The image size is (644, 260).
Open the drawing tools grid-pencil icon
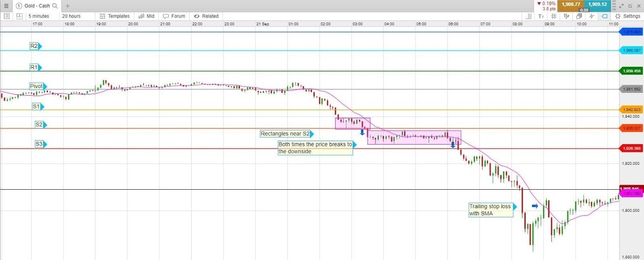point(566,16)
